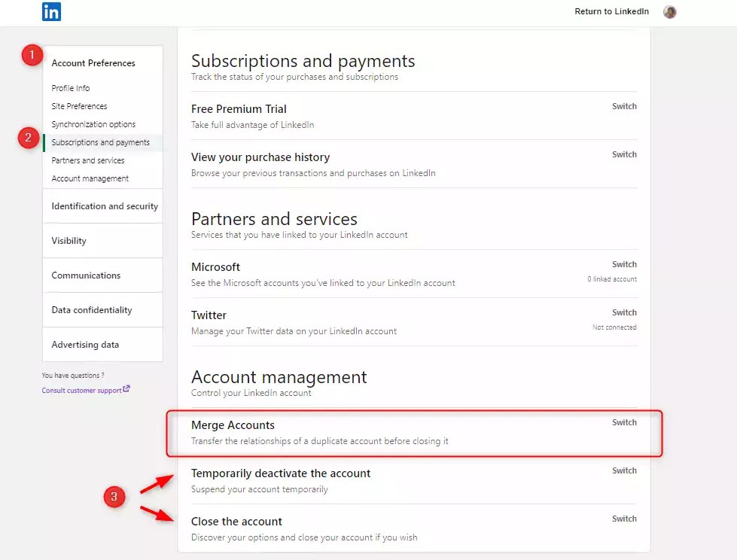The height and width of the screenshot is (560, 737).
Task: Click Return to LinkedIn
Action: pos(611,11)
